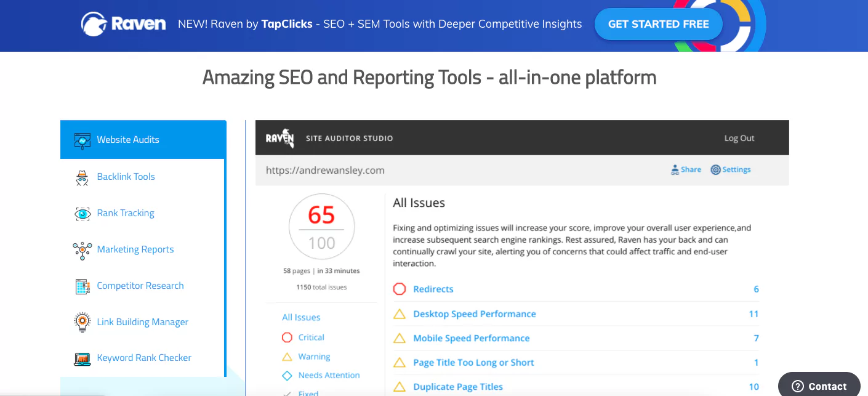The width and height of the screenshot is (868, 396).
Task: Click the Page Title Too Long or Short link
Action: click(x=473, y=363)
